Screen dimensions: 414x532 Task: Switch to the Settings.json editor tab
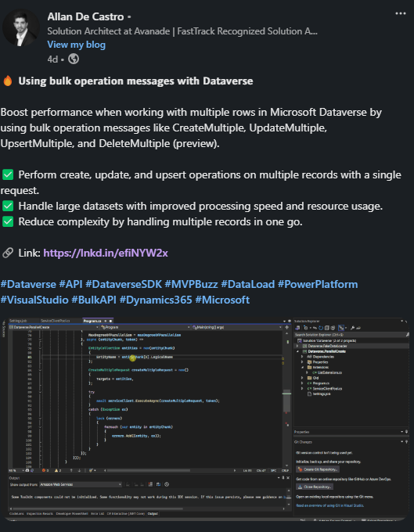18,321
